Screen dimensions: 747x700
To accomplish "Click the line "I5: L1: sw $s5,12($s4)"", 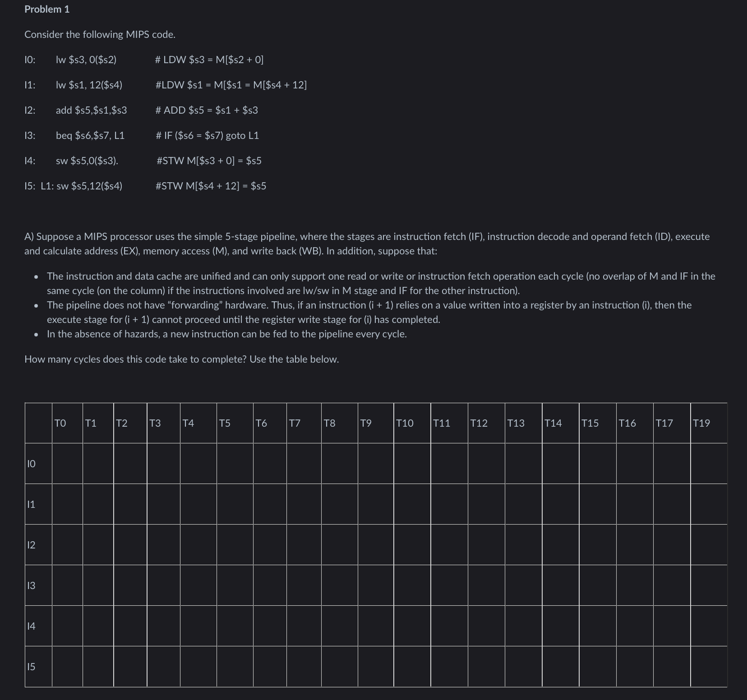I will (x=74, y=186).
